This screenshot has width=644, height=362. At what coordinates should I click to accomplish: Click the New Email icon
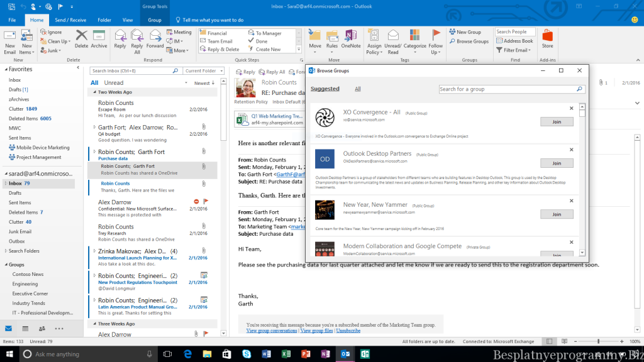click(9, 42)
